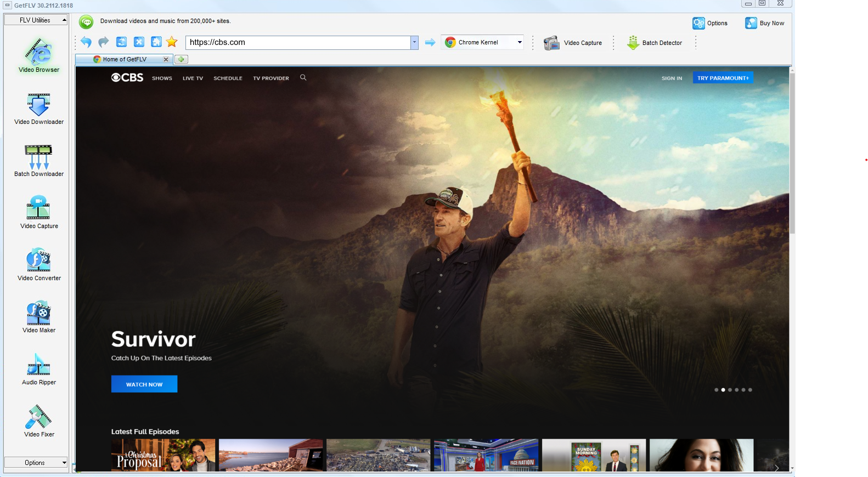Open the Video Converter tool
The height and width of the screenshot is (477, 868).
point(39,264)
